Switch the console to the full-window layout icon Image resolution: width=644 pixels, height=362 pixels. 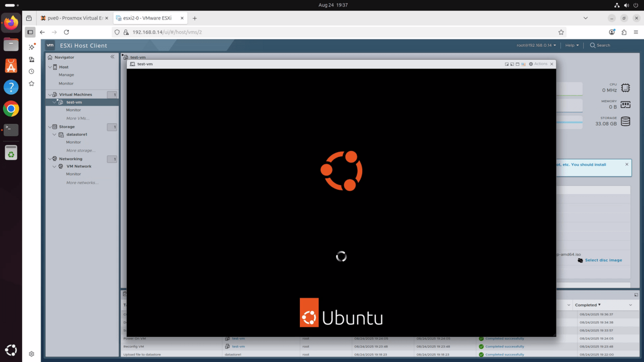(517, 64)
